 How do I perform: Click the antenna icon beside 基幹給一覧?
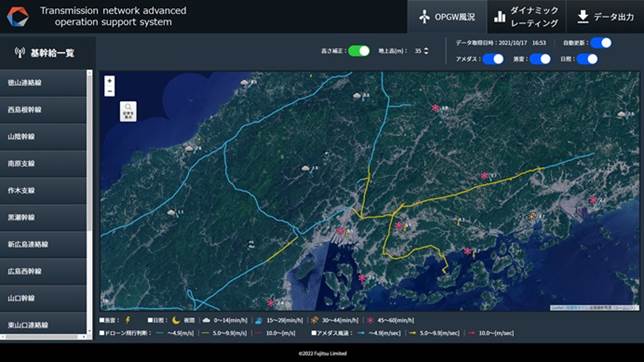tap(20, 53)
